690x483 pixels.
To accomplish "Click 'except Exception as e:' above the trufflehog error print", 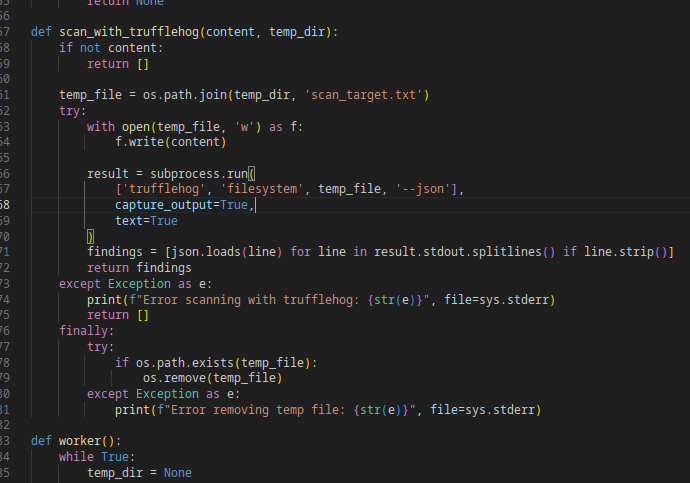I will pyautogui.click(x=136, y=284).
